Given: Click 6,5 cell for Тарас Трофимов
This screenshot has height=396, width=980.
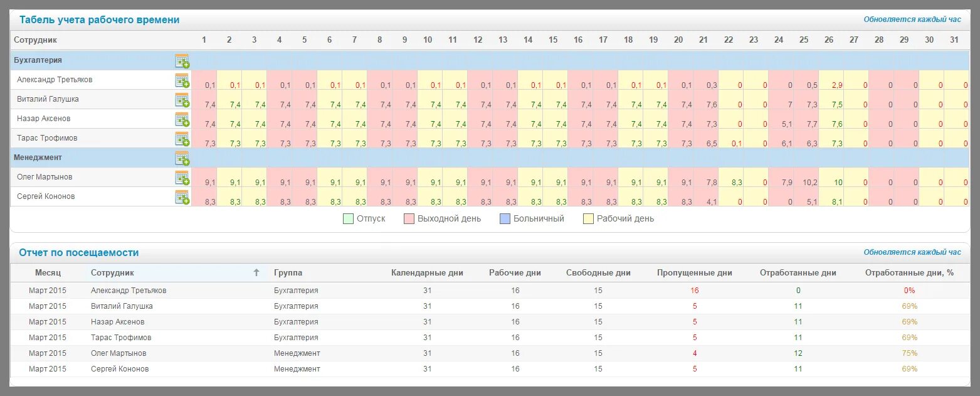Looking at the screenshot, I should tap(706, 139).
